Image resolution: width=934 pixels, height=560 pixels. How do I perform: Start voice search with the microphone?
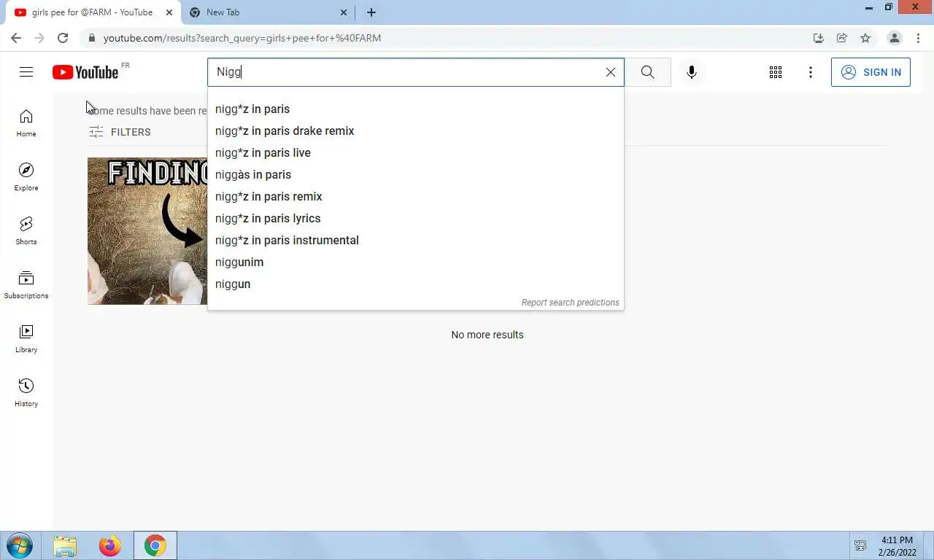[x=692, y=72]
